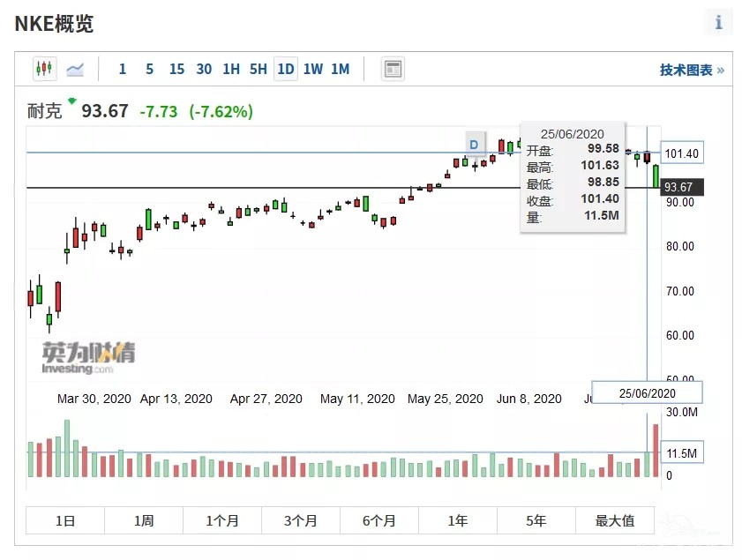Screen dimensions: 742x560
Task: Click the tallest red volume bar
Action: (656, 451)
